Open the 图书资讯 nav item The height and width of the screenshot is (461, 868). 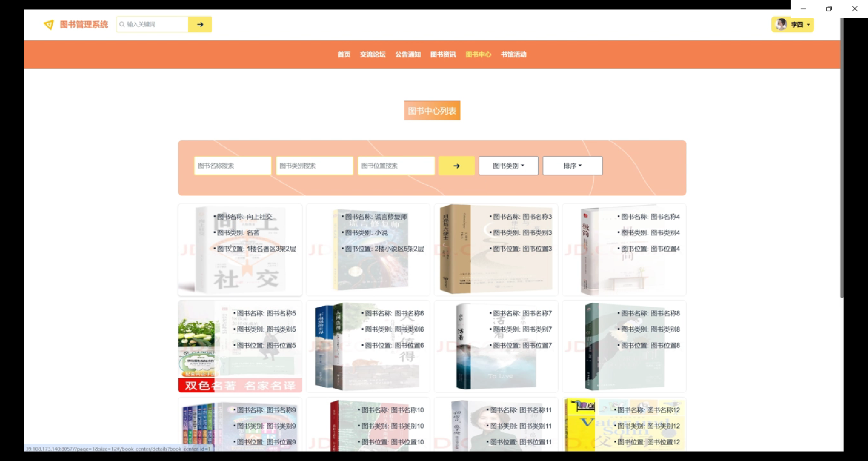pyautogui.click(x=443, y=55)
